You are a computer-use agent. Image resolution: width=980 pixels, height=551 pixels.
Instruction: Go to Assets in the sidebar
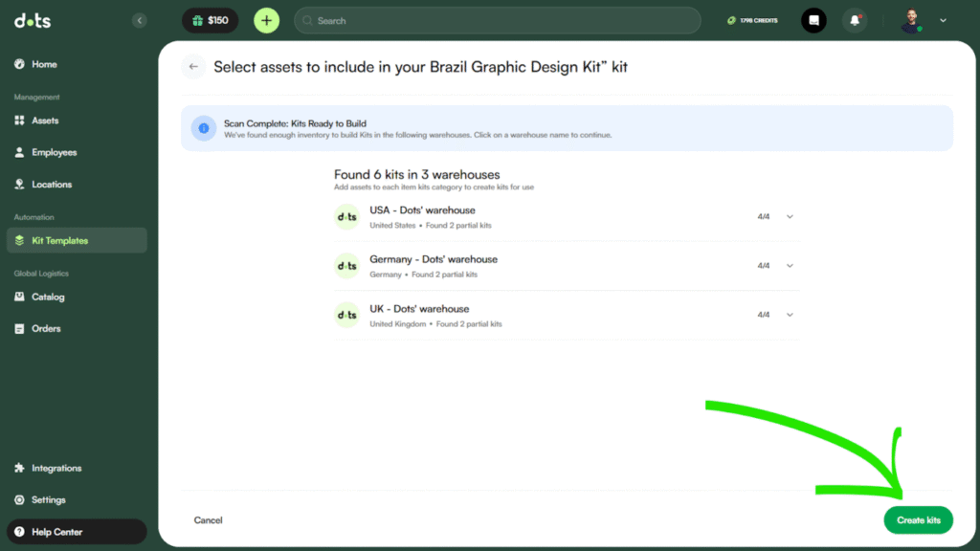45,121
